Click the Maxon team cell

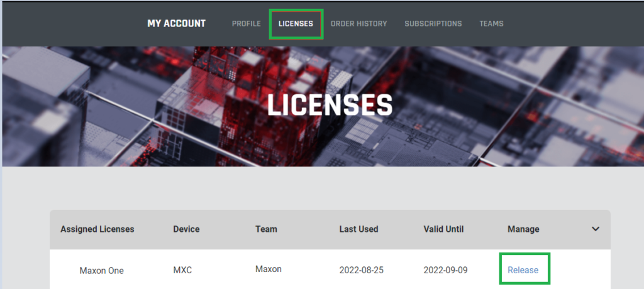click(x=269, y=270)
